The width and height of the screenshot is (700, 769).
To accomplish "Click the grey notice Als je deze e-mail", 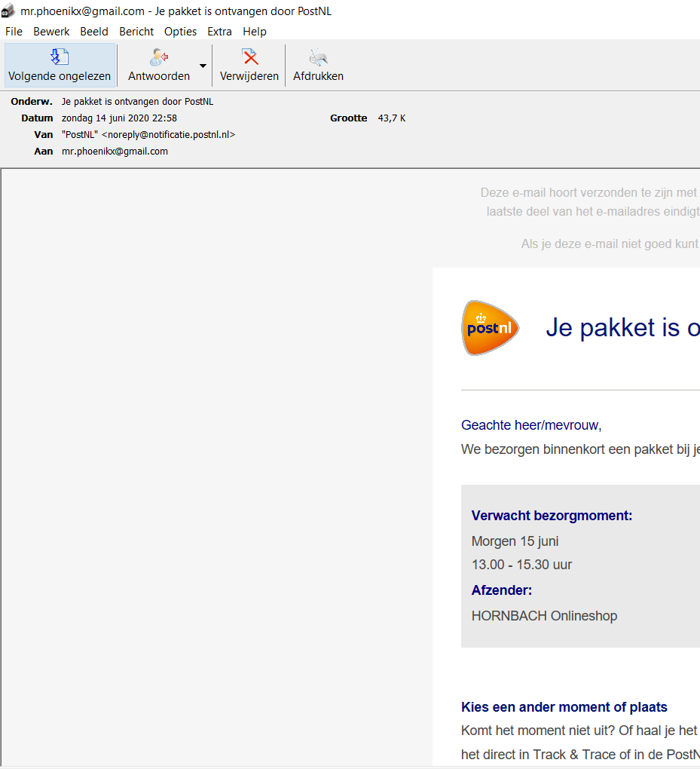I will 610,244.
